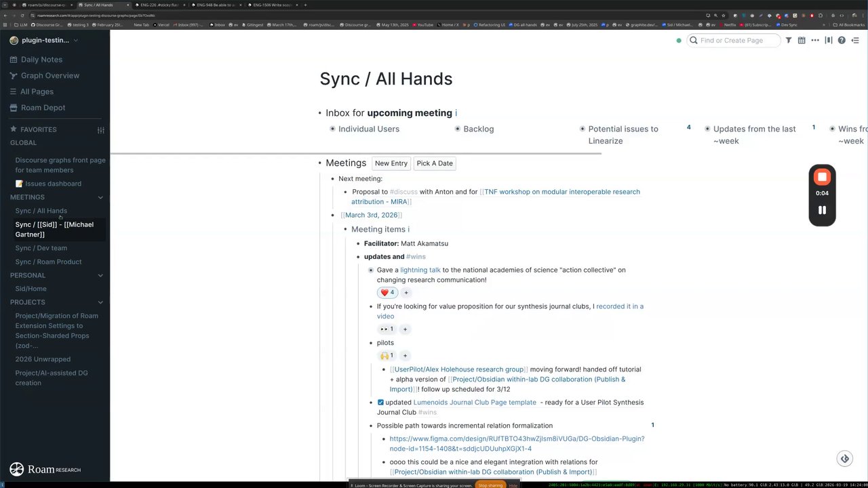Click the sidebar columns layout icon
Screen dimensions: 868x488
[828, 41]
